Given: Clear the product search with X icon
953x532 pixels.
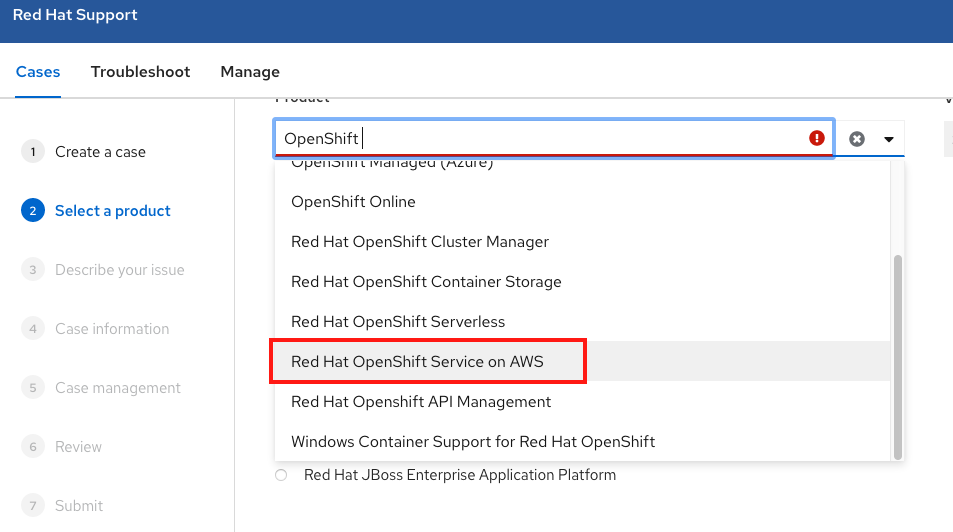Looking at the screenshot, I should (x=857, y=139).
